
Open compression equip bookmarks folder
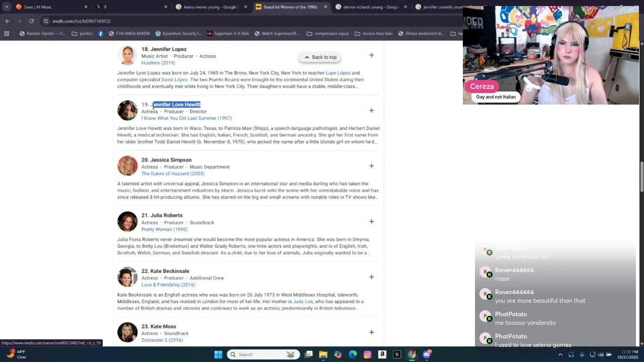point(327,34)
